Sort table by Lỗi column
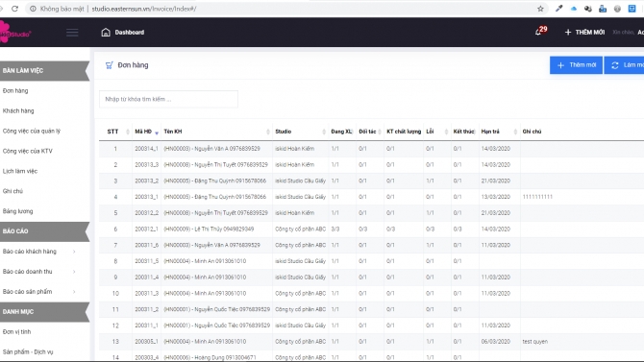 [436, 132]
